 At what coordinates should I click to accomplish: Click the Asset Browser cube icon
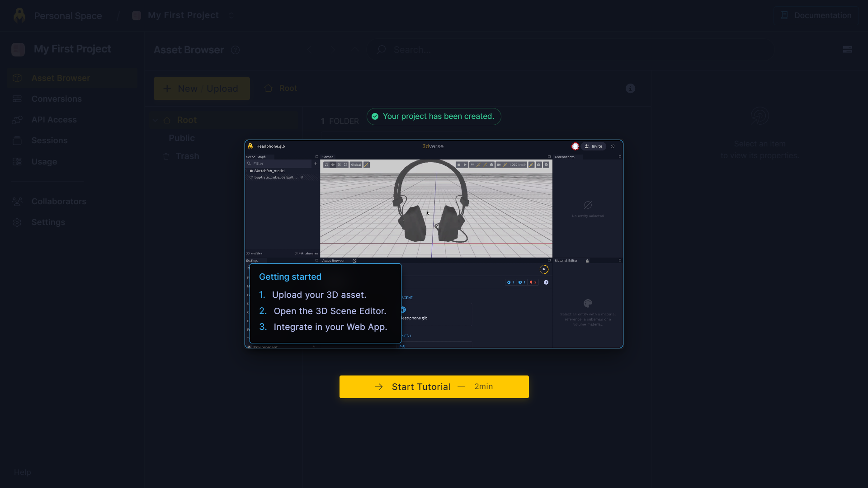pos(17,78)
